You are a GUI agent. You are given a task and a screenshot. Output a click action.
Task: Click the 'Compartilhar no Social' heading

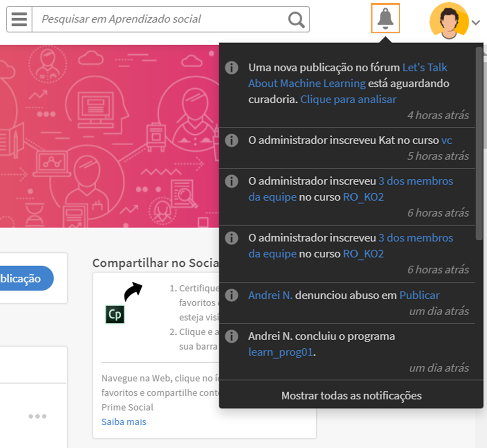(x=155, y=263)
